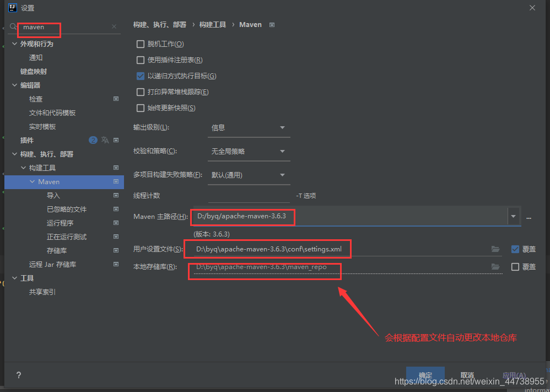Click the 确定 button

tap(425, 375)
